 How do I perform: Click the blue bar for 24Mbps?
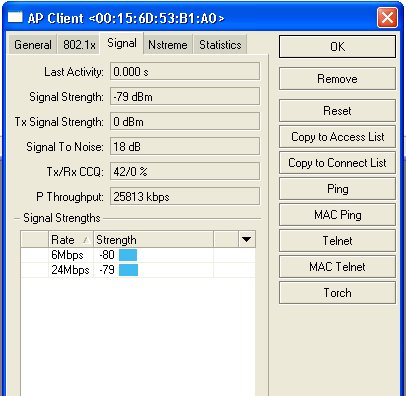(x=128, y=270)
